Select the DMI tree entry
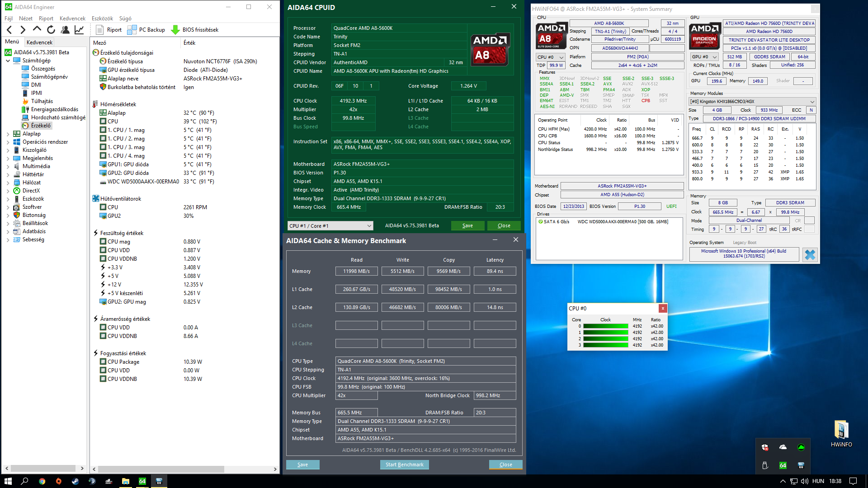 [x=36, y=85]
